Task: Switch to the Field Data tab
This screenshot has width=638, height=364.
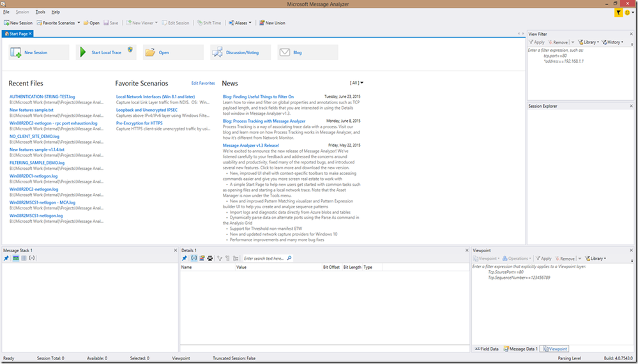Action: pos(487,349)
